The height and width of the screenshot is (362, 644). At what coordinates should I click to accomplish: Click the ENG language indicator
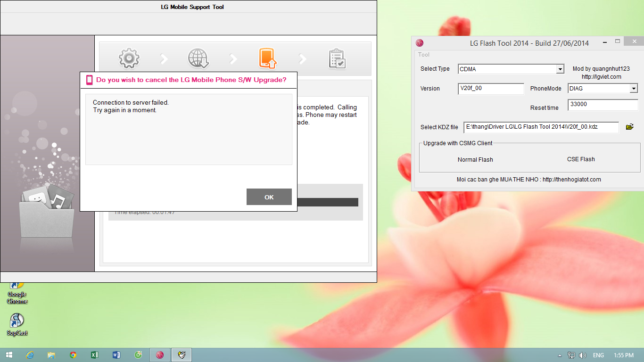pyautogui.click(x=598, y=355)
